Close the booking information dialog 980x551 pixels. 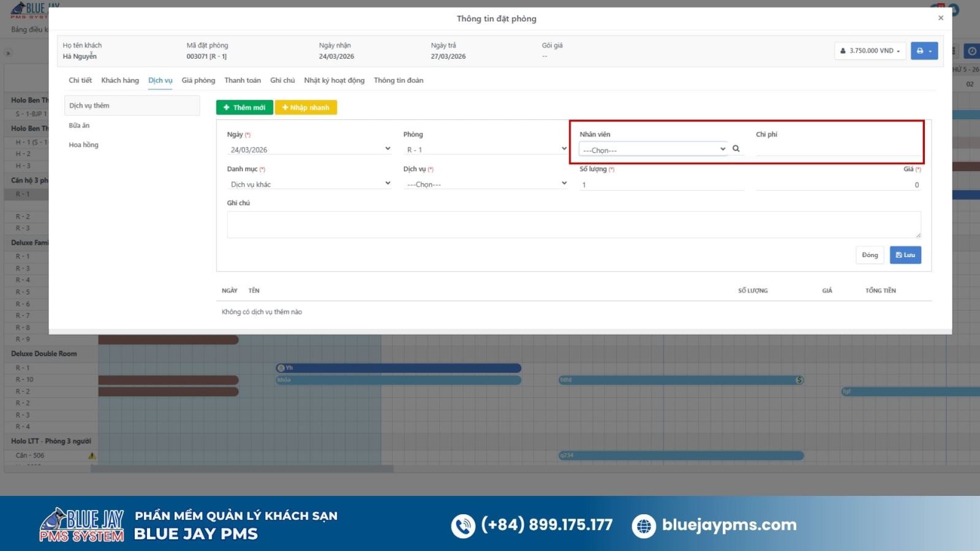tap(941, 18)
